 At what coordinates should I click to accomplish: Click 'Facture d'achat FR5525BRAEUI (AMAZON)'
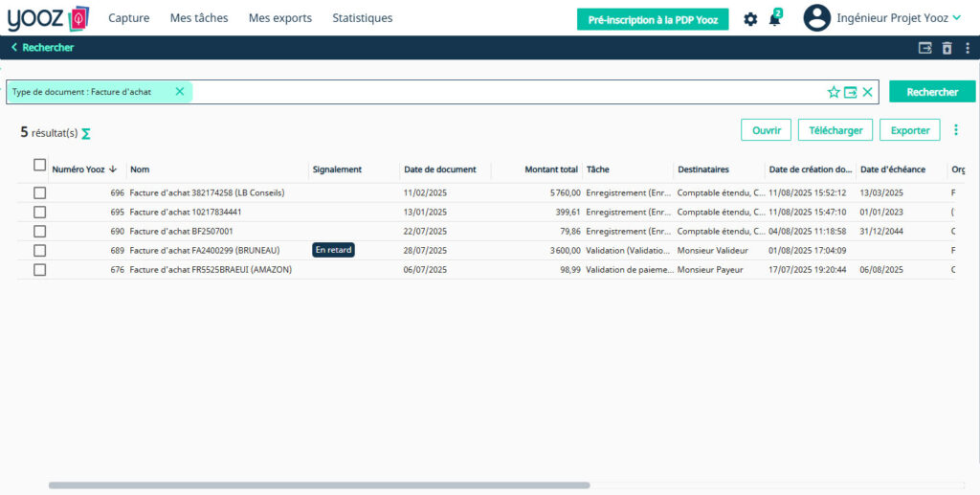[x=211, y=270]
